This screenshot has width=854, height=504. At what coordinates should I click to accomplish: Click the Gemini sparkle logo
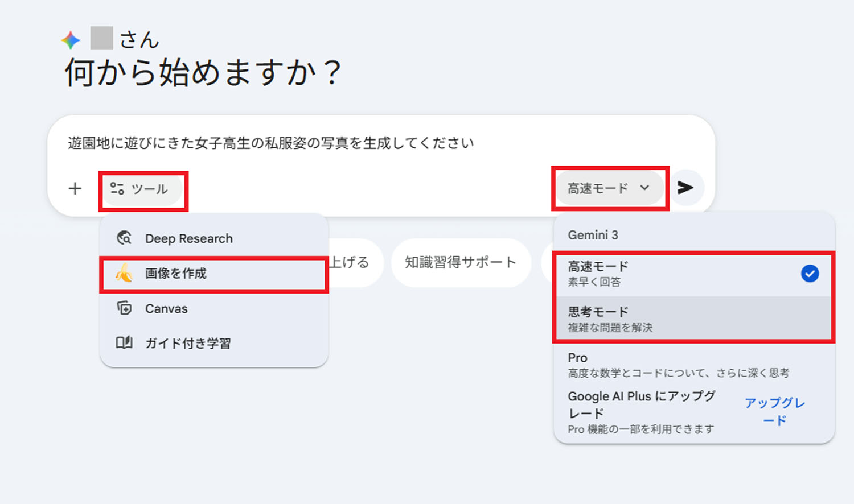(x=70, y=39)
